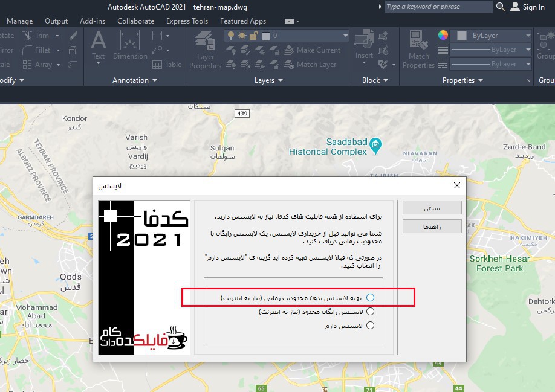
Task: Open the Object Color ByLayer dropdown
Action: pyautogui.click(x=528, y=36)
